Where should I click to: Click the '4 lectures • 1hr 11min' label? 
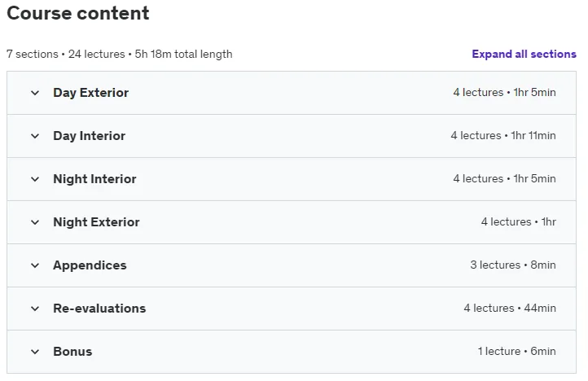coord(503,135)
